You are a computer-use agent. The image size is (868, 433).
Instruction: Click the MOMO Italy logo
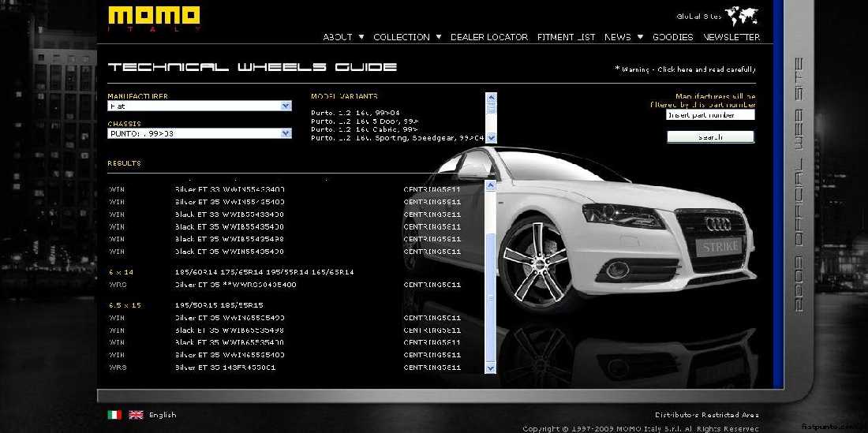pos(154,20)
